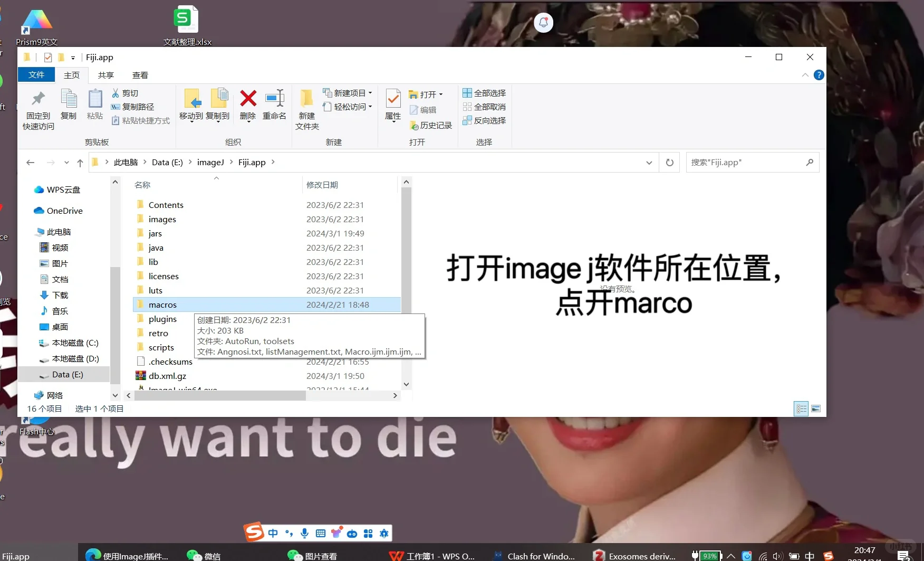Expand the 新建项目 dropdown menu
924x561 pixels.
[x=369, y=93]
